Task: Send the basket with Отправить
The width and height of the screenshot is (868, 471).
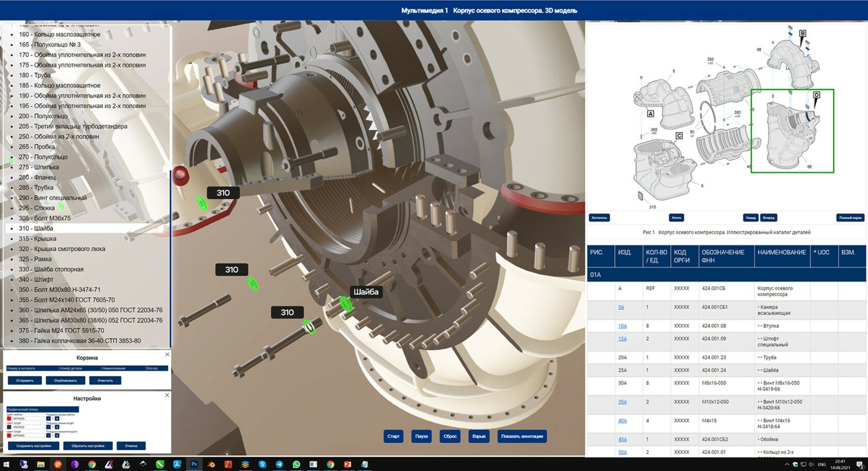Action: click(x=25, y=381)
